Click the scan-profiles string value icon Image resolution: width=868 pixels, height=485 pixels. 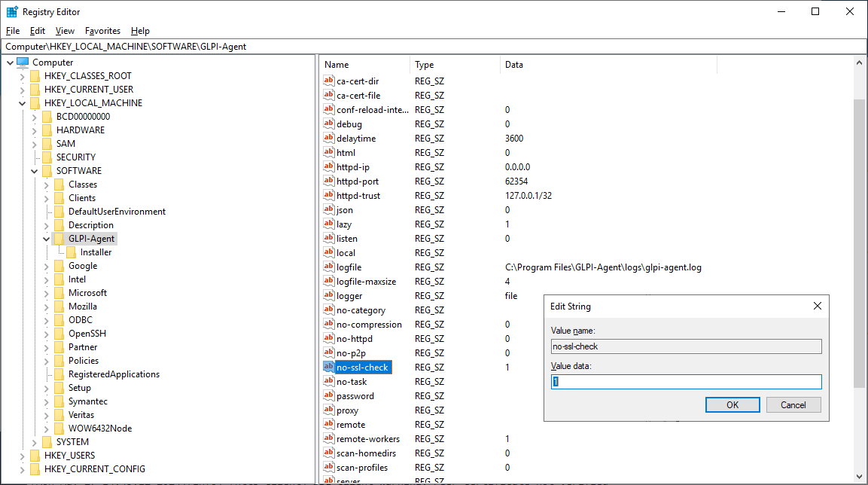329,467
